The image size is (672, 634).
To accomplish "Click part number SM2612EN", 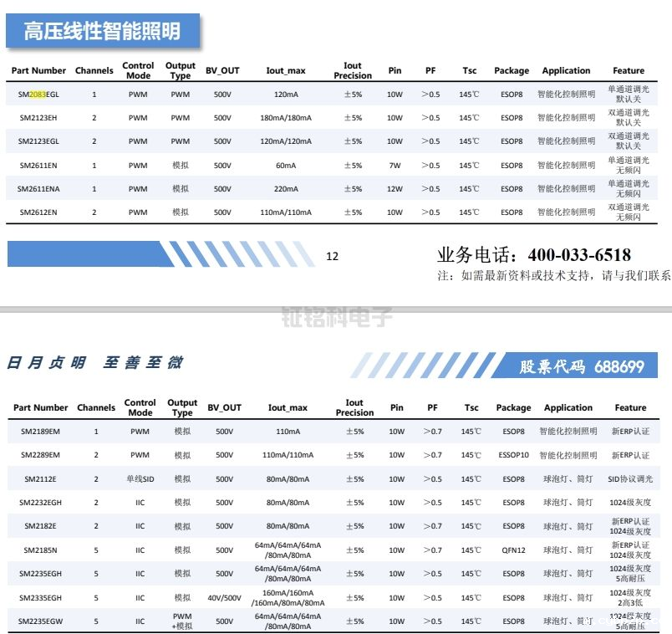I will click(x=38, y=212).
